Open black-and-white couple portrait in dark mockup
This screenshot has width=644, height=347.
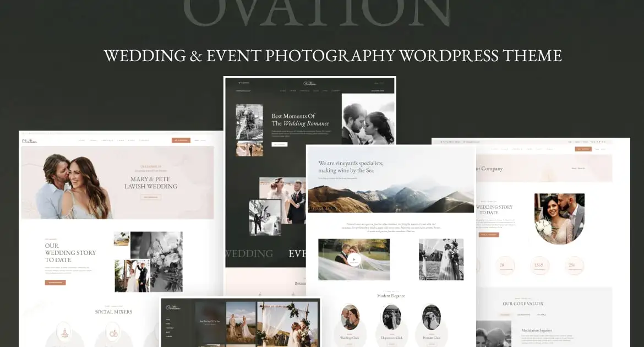pos(368,119)
